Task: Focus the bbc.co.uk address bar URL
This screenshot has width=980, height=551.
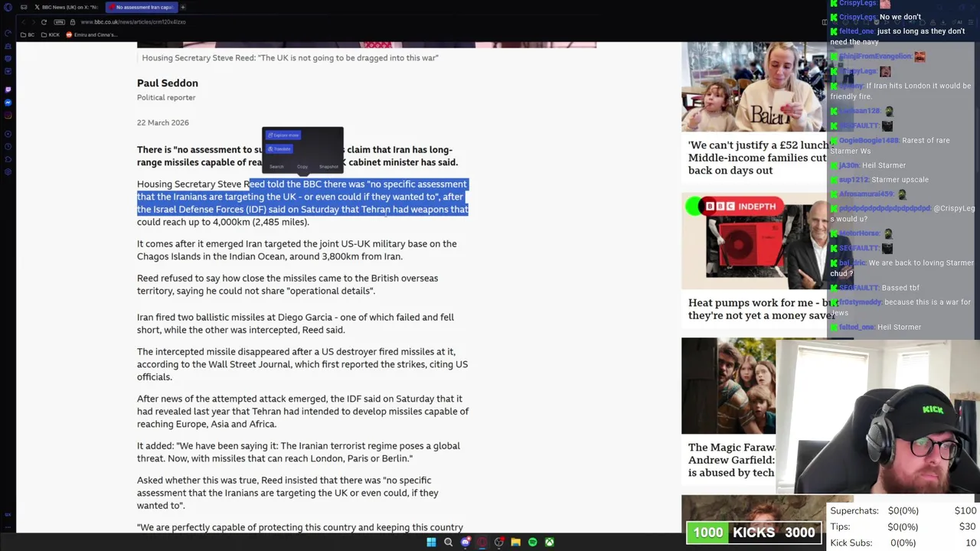Action: pyautogui.click(x=133, y=22)
